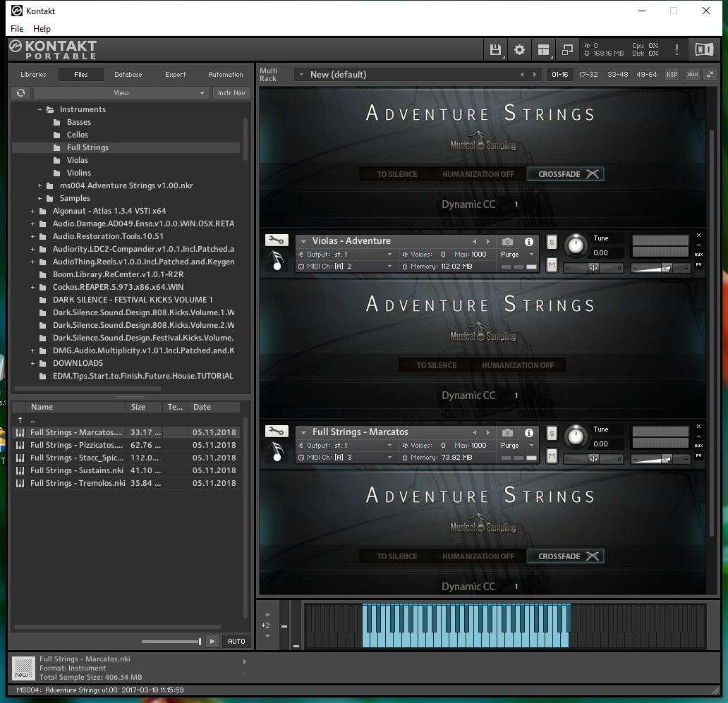The image size is (728, 703).
Task: Open the View dropdown in Files browser
Action: pyautogui.click(x=121, y=93)
